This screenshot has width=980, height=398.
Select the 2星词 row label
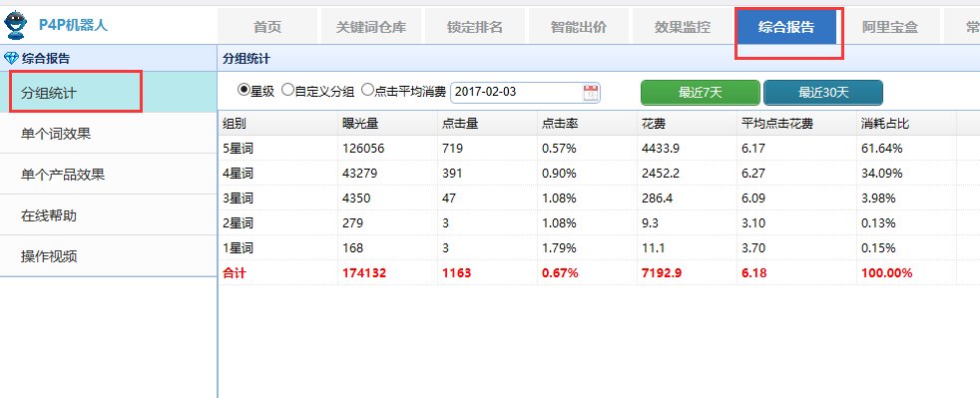coord(238,223)
